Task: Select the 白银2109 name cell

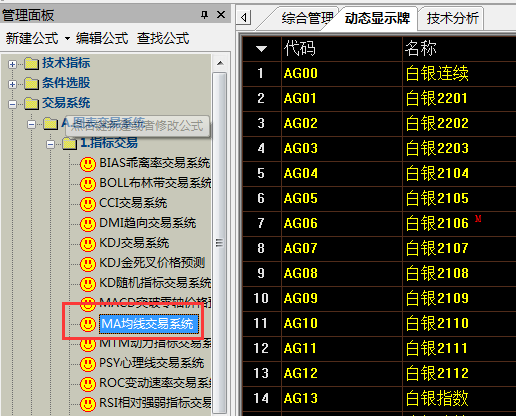Action: point(459,298)
